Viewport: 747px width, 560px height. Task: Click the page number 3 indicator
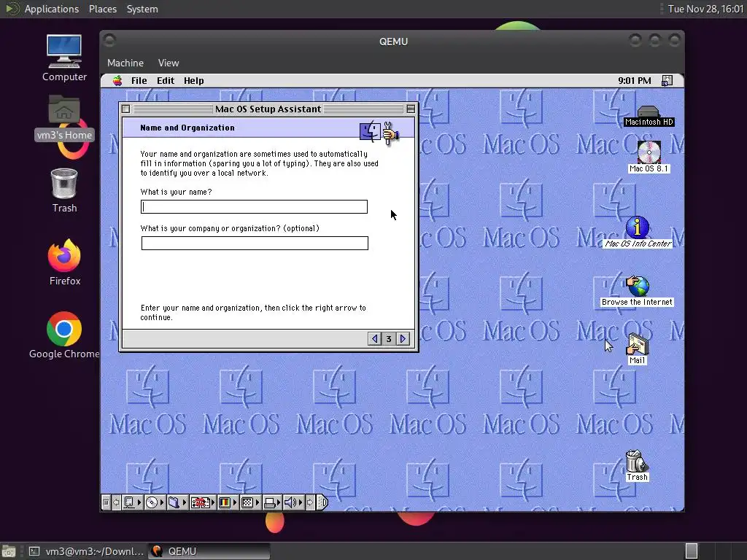click(x=389, y=338)
